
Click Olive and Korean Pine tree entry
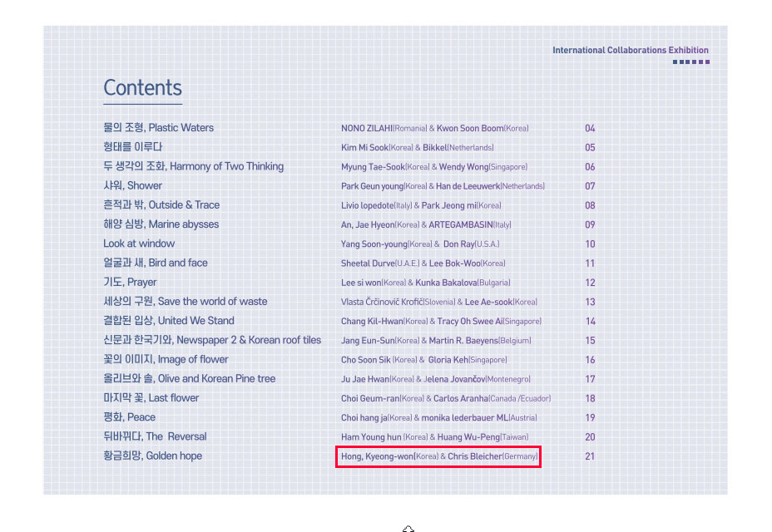pyautogui.click(x=189, y=379)
